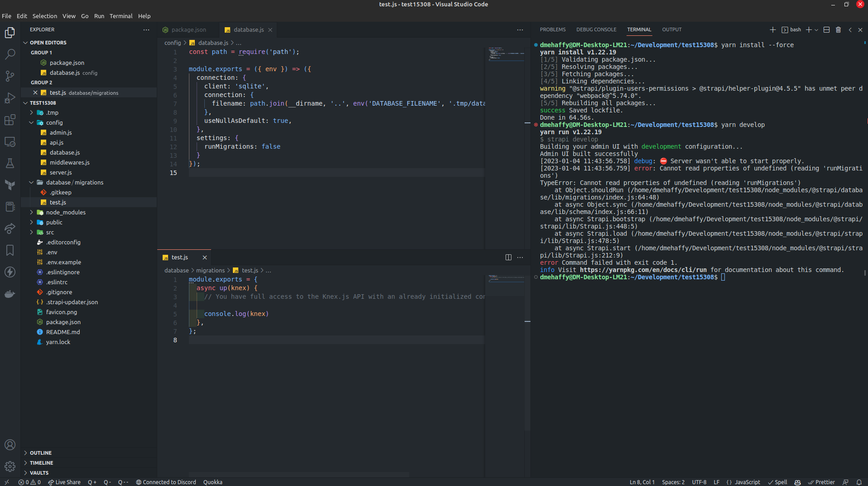
Task: Open the Source Control view
Action: click(10, 76)
